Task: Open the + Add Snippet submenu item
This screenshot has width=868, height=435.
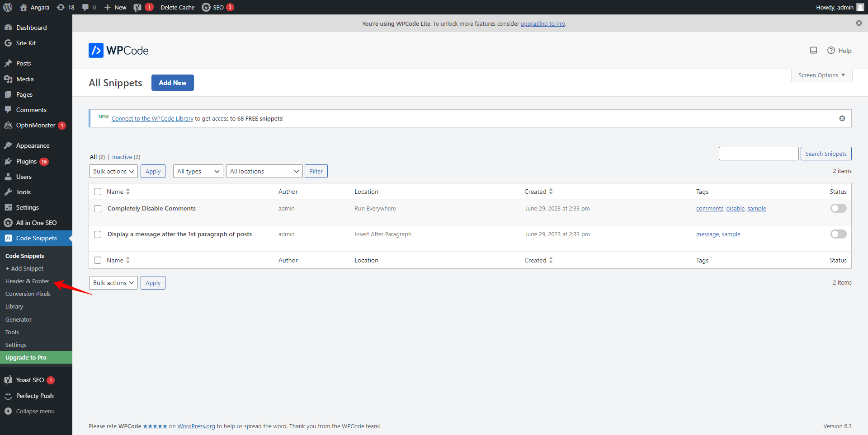Action: 24,268
